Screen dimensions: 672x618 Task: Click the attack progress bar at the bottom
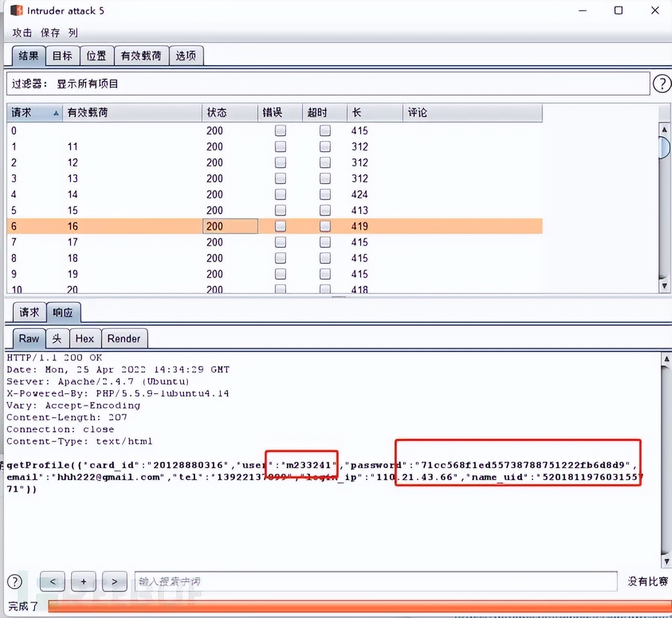pyautogui.click(x=341, y=606)
